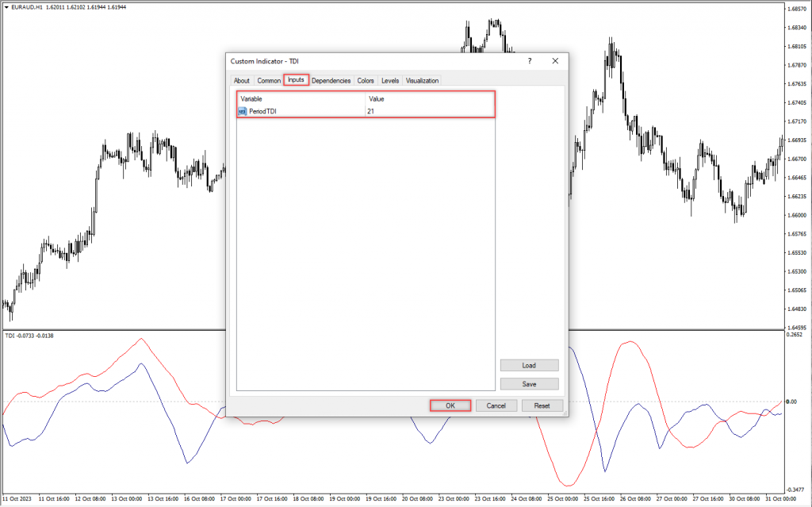Click the 1.66000 price on the scale

[796, 215]
